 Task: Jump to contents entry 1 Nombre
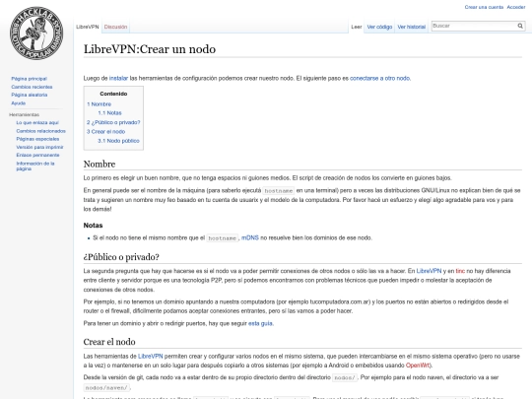click(x=100, y=104)
